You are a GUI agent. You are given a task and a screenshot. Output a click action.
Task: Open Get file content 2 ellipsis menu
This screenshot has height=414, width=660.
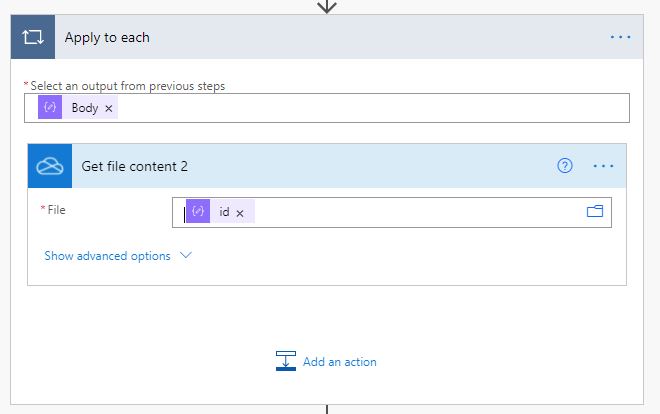tap(603, 166)
